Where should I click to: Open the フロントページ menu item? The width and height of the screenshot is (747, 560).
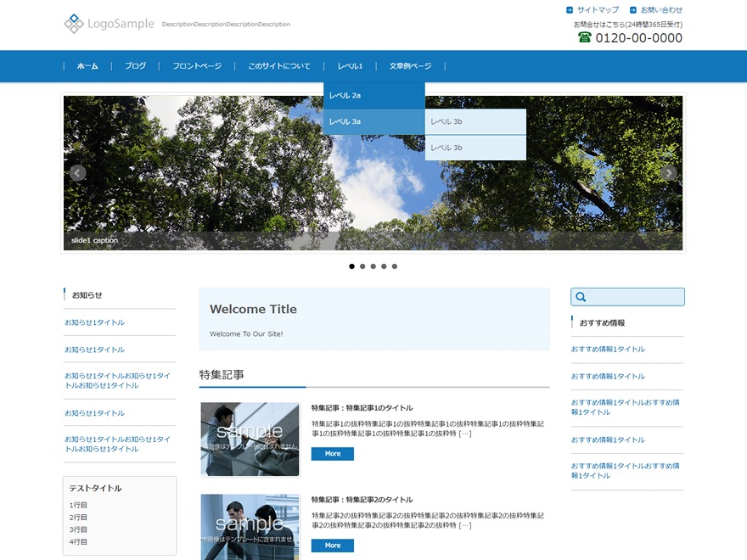(197, 66)
